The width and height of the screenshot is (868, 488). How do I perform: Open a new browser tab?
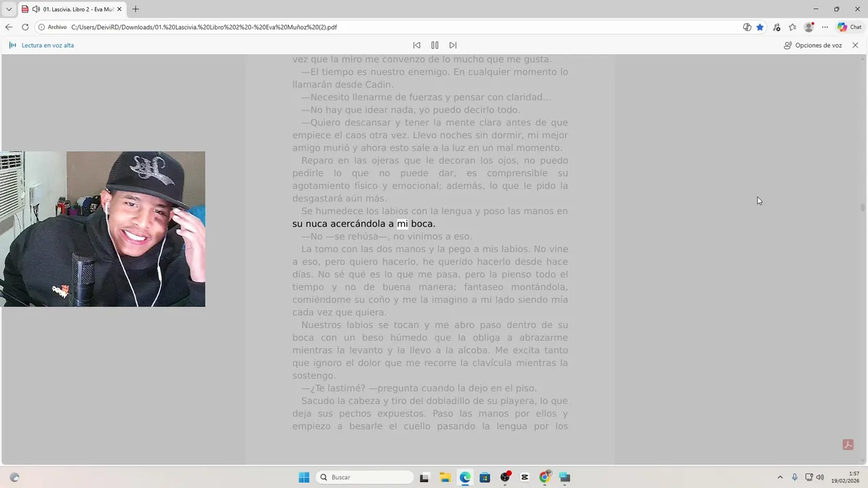click(x=136, y=9)
